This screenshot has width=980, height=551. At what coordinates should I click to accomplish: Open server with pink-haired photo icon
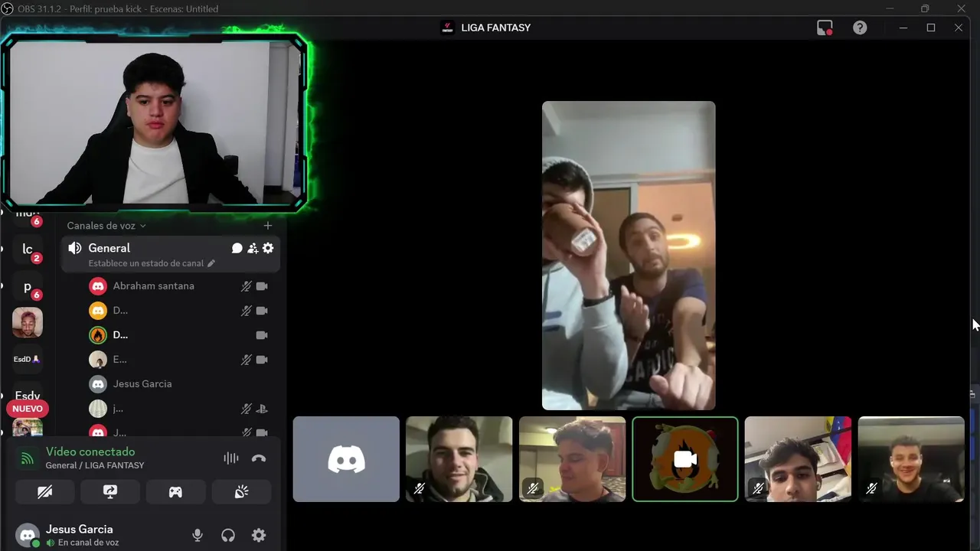[x=28, y=323]
